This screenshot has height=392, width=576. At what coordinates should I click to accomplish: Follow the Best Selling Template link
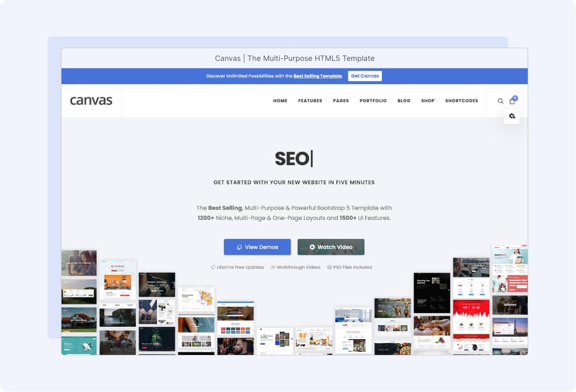pos(317,76)
